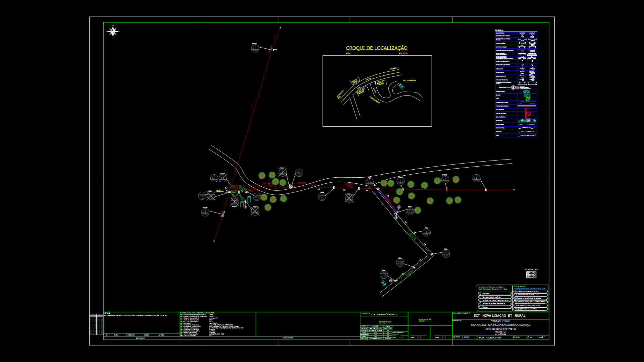Select the cyan river symbol in legend

[x=527, y=121]
